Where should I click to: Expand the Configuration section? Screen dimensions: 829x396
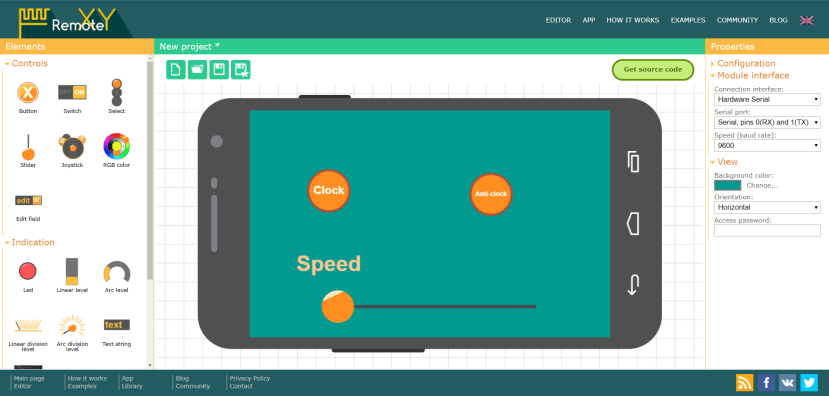[x=746, y=63]
